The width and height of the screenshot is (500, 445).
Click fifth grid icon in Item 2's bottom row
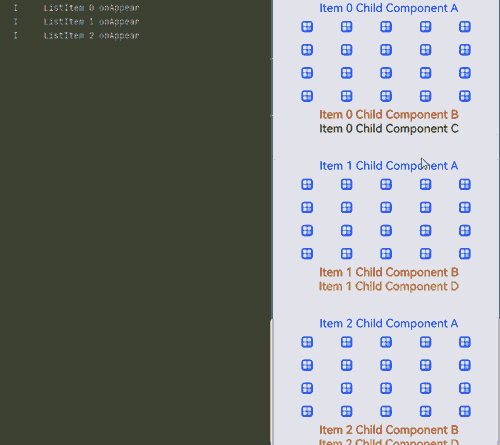coord(465,412)
